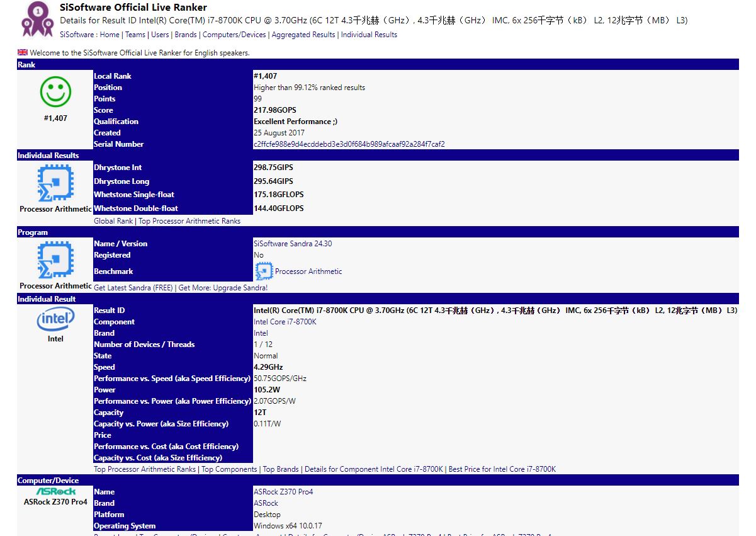Click the Program section header bar
The height and width of the screenshot is (536, 756).
(378, 232)
